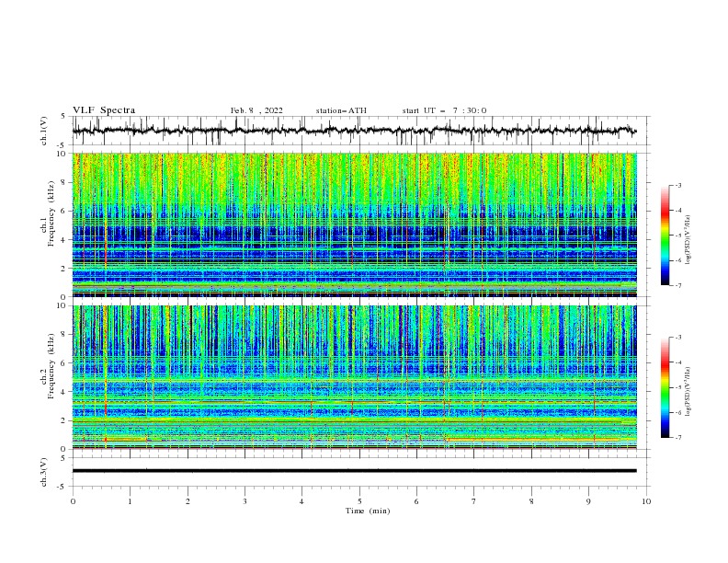Click the upper PSD color scale bar
The height and width of the screenshot is (563, 728).
coord(665,236)
